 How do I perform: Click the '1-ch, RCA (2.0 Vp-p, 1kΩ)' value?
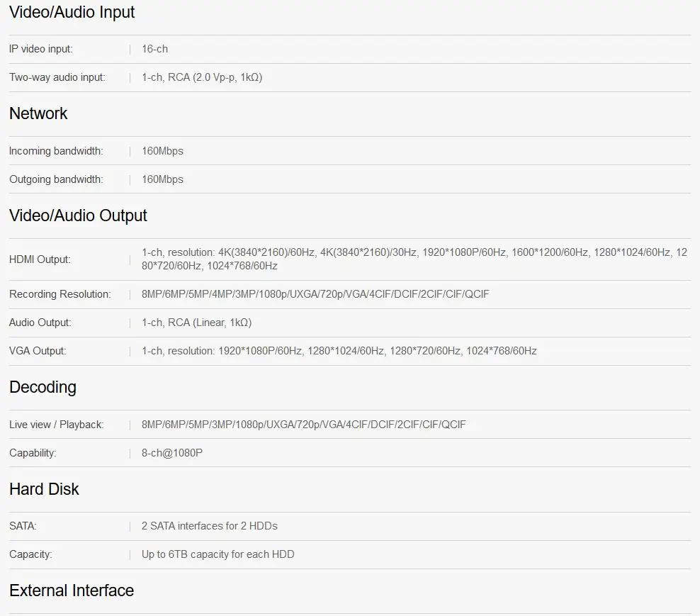point(202,77)
